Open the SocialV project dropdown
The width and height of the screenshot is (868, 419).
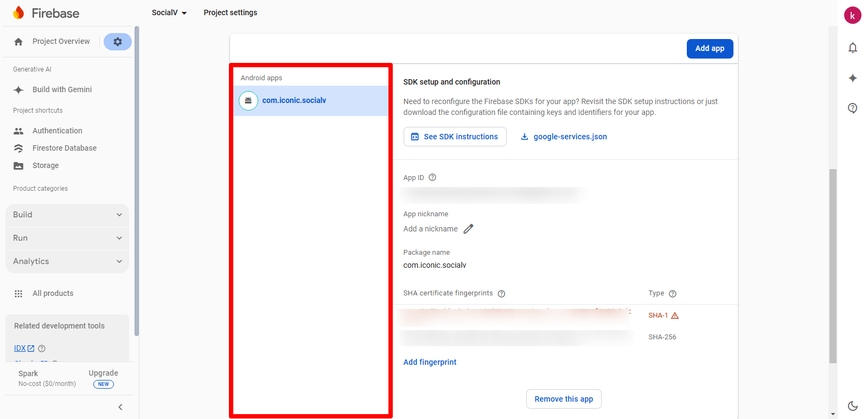[x=169, y=12]
